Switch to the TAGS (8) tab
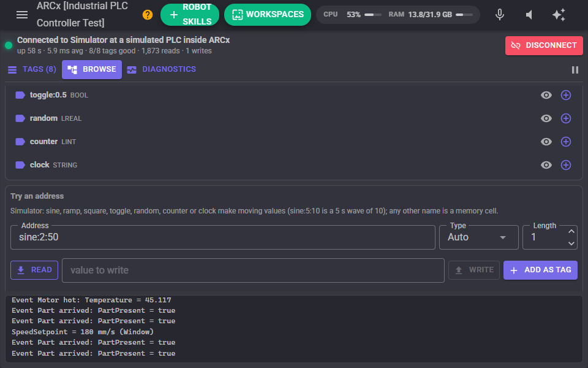 click(x=32, y=69)
